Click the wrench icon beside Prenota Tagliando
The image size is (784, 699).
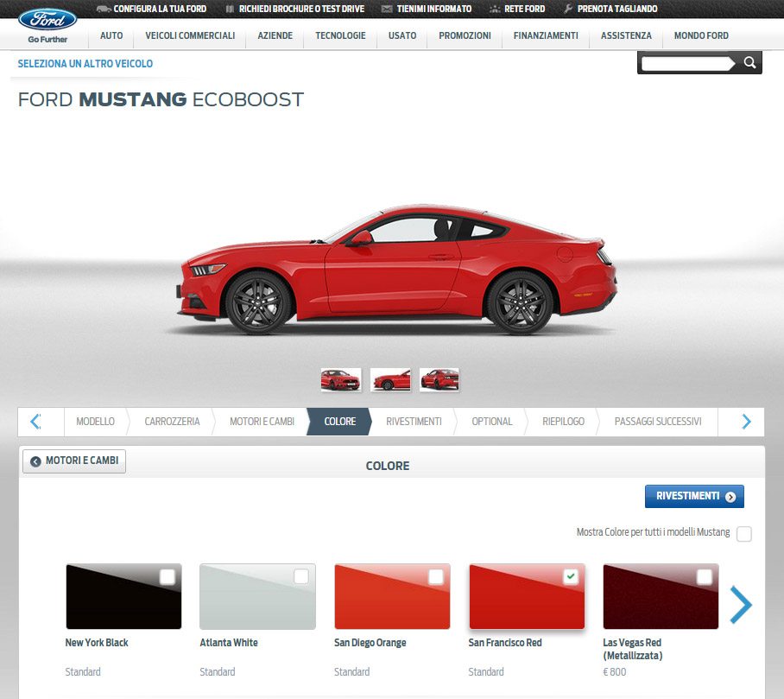[568, 9]
